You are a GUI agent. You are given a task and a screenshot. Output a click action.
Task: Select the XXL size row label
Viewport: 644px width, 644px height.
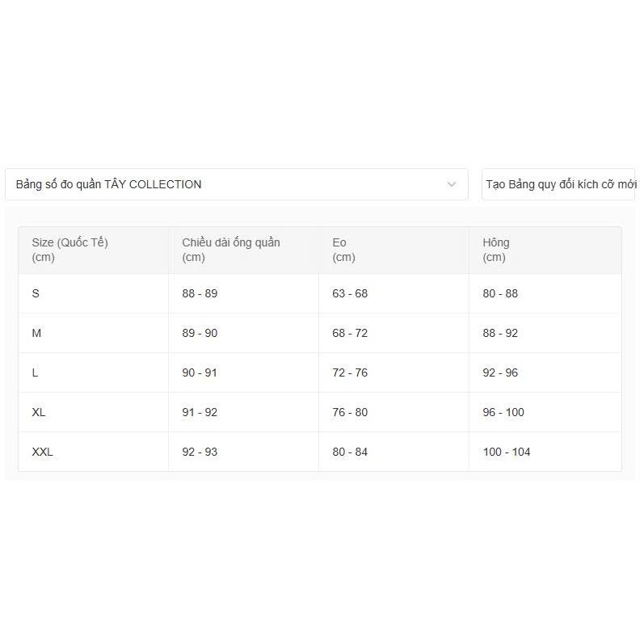tap(42, 452)
